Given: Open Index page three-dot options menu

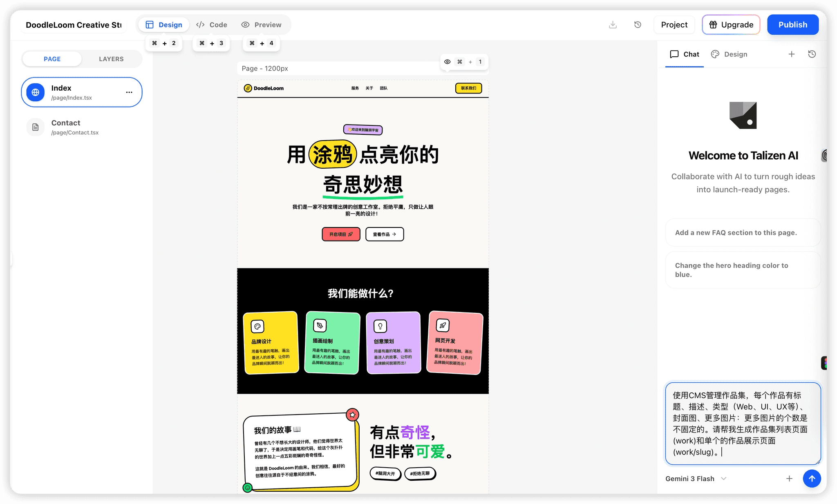Looking at the screenshot, I should [x=129, y=92].
